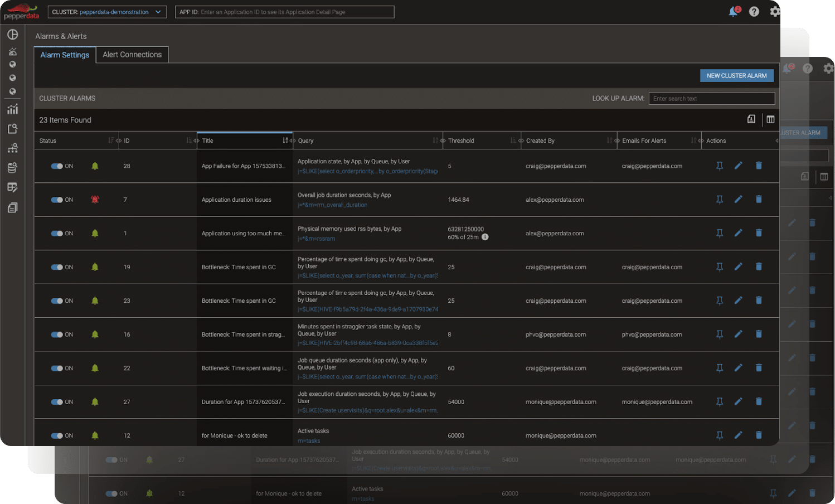The width and height of the screenshot is (835, 504).
Task: Focus the APP ID input field
Action: pos(285,12)
